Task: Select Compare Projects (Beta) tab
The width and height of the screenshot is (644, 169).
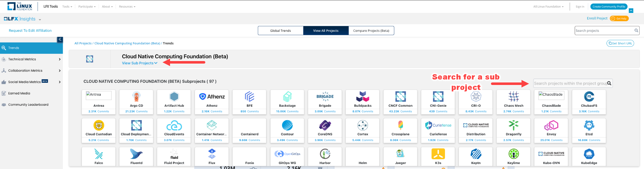Action: [371, 31]
